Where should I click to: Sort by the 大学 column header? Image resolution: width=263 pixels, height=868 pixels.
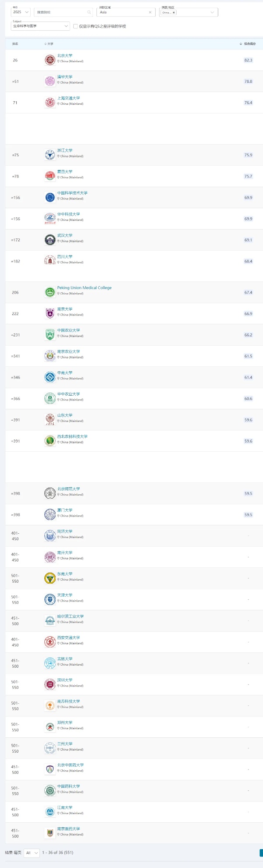49,44
